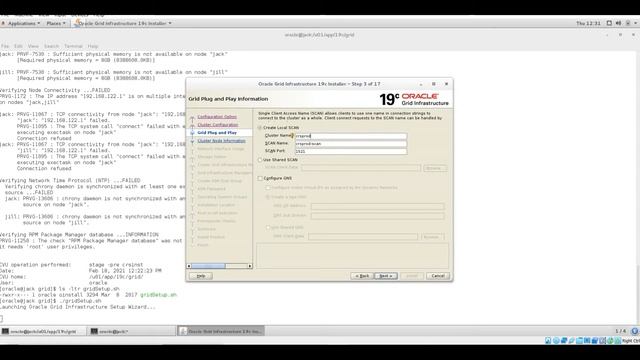Click gridSetup.sh filename in terminal
Viewport: 640px width, 360px height.
(158, 295)
